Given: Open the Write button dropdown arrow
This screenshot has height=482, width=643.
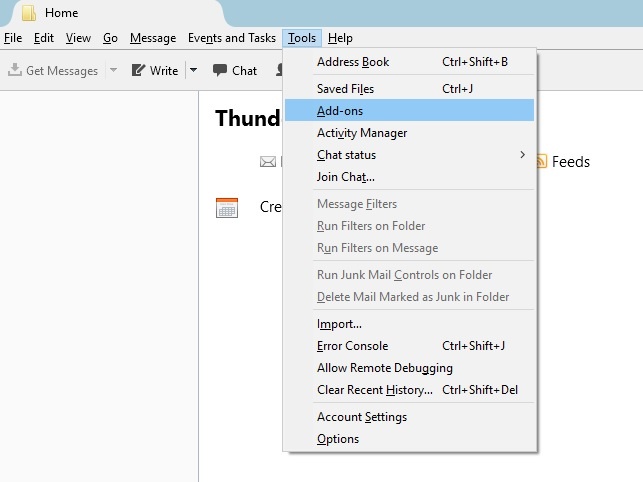Looking at the screenshot, I should (194, 71).
